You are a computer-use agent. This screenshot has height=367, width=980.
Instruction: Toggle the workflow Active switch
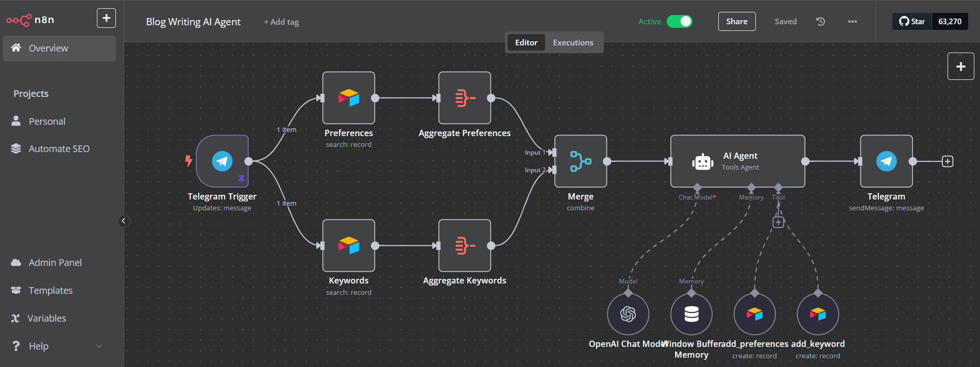pos(679,22)
